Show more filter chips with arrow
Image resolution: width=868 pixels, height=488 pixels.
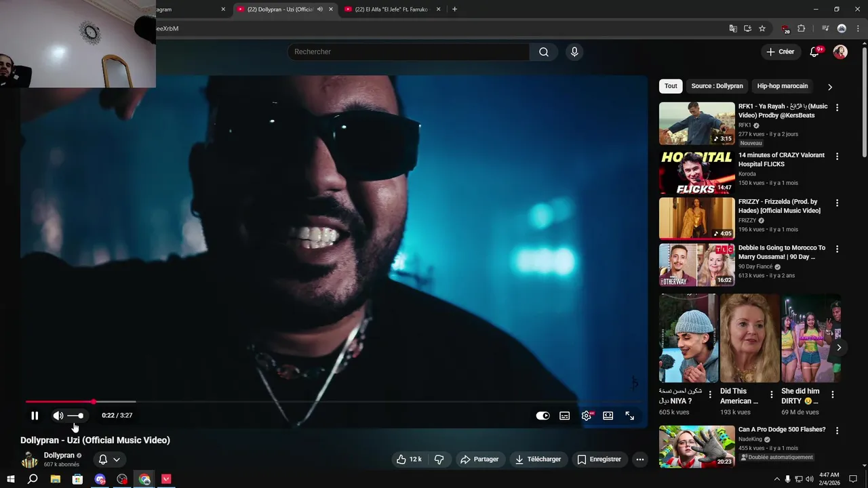click(x=830, y=87)
